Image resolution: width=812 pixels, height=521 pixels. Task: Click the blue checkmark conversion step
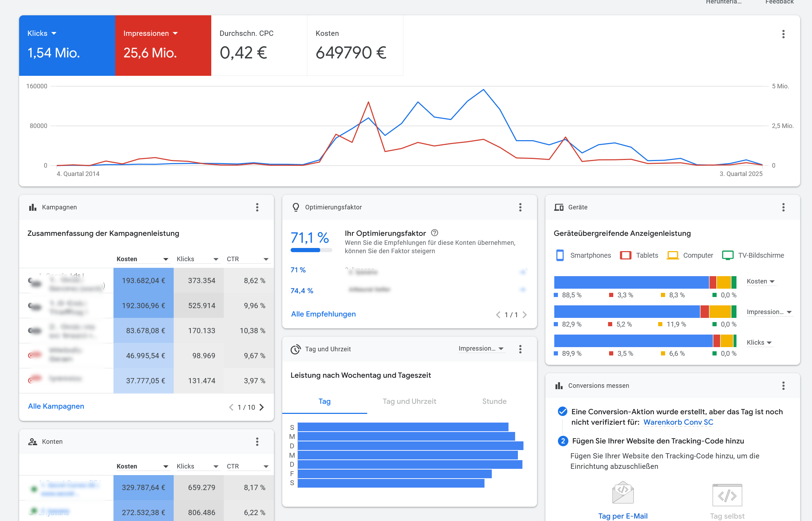pos(562,411)
